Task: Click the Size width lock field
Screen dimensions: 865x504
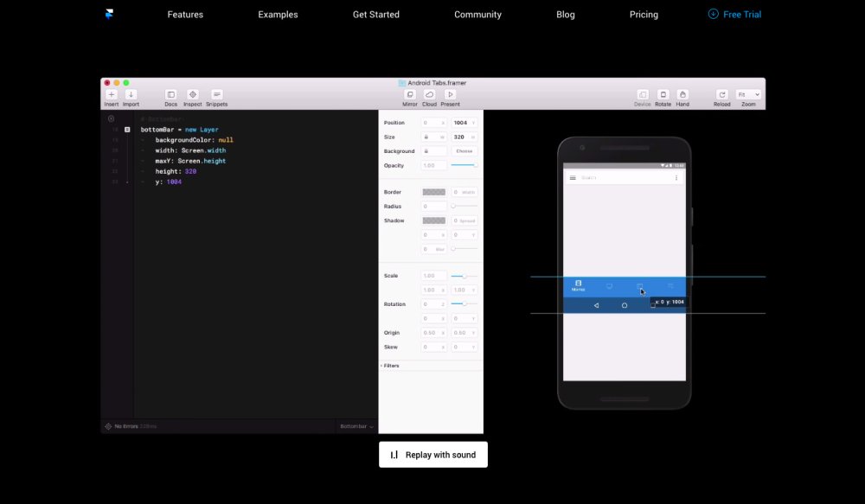Action: tap(433, 137)
